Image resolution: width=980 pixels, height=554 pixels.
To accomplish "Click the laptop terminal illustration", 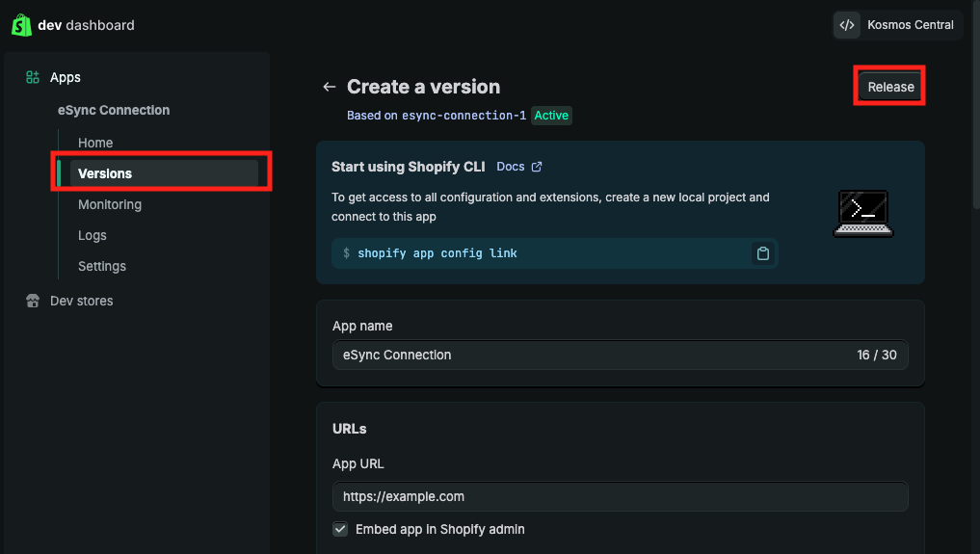I will coord(862,213).
